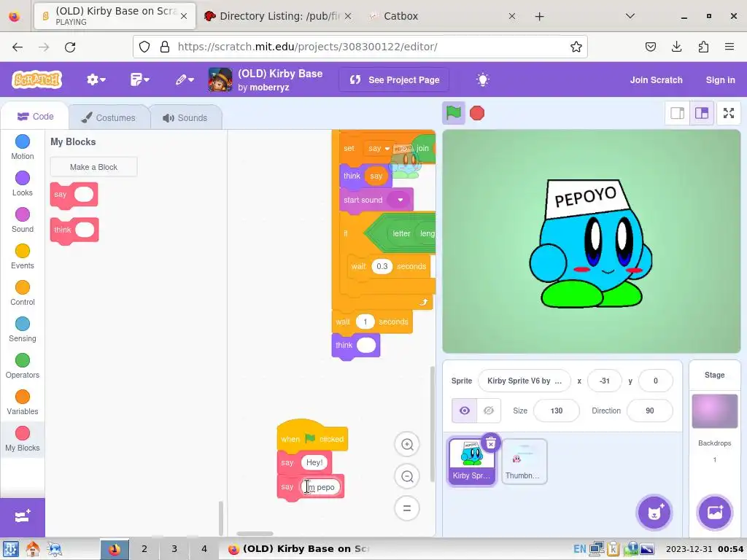This screenshot has height=560, width=747.
Task: Select the Variables block category
Action: [x=23, y=402]
